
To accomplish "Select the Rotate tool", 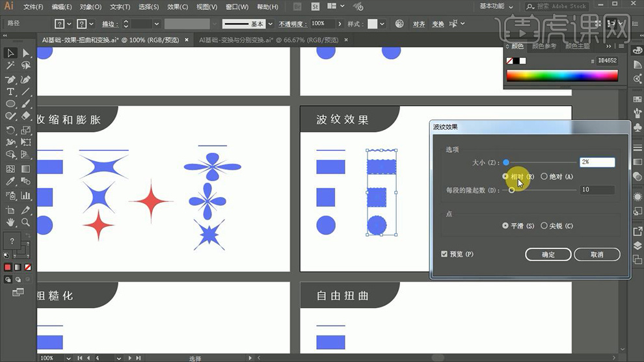I will [10, 130].
